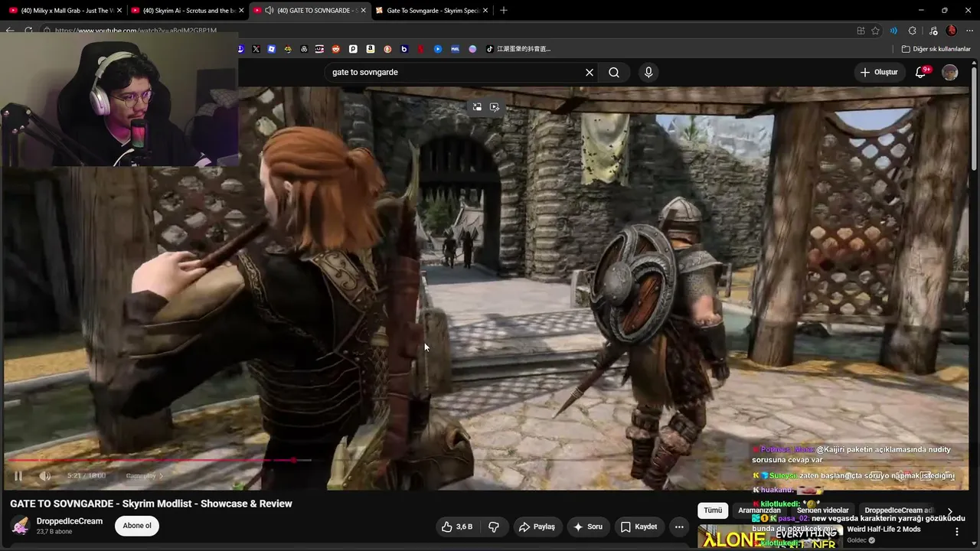Select the Tümü filter chip
The width and height of the screenshot is (980, 551).
click(713, 510)
